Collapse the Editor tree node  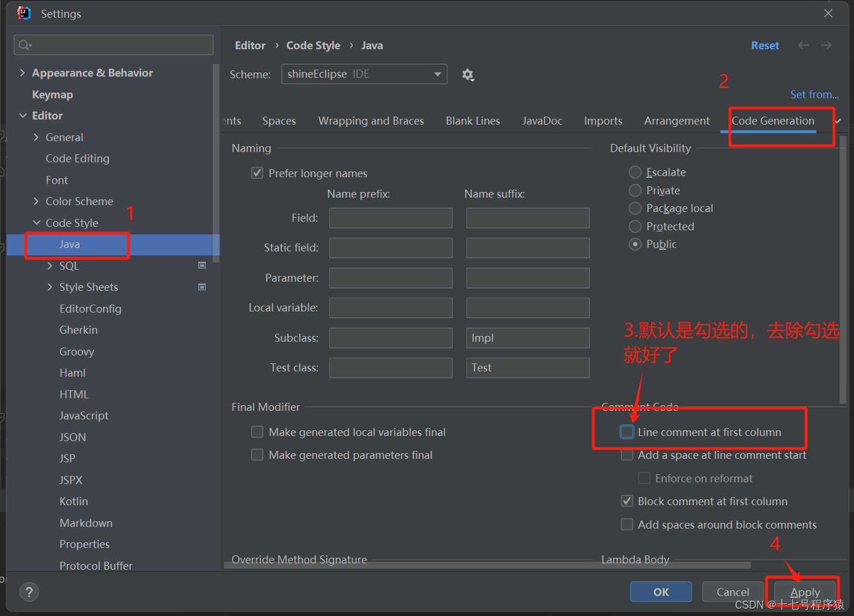click(x=23, y=115)
